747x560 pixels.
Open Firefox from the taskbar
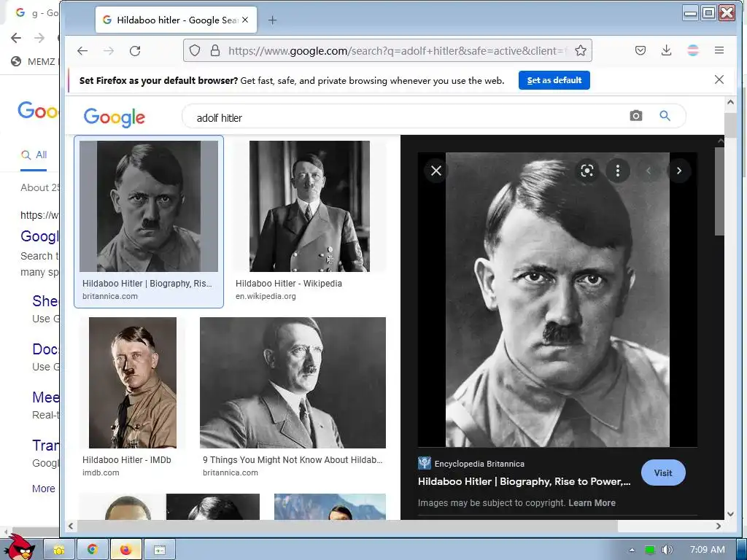pos(125,550)
